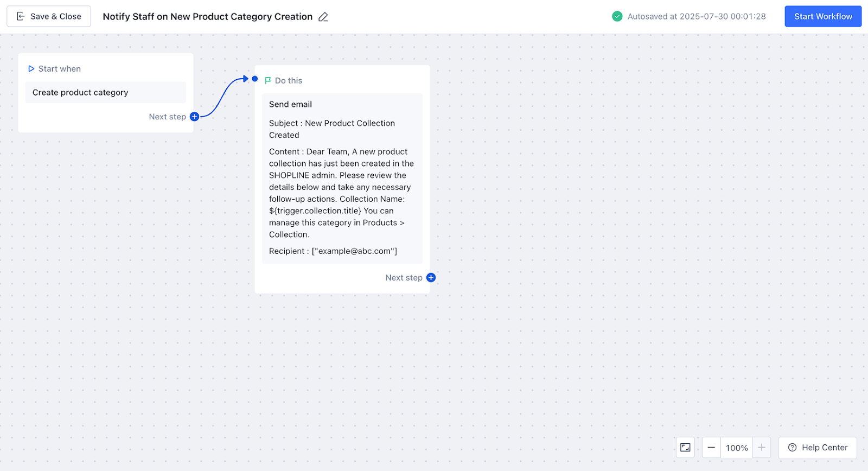
Task: Click the pencil icon to rename workflow
Action: pyautogui.click(x=323, y=17)
